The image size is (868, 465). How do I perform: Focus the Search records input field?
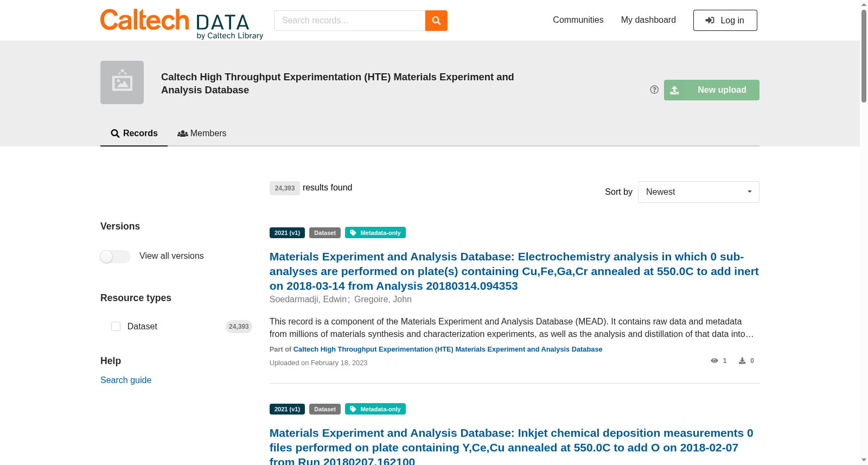point(349,21)
